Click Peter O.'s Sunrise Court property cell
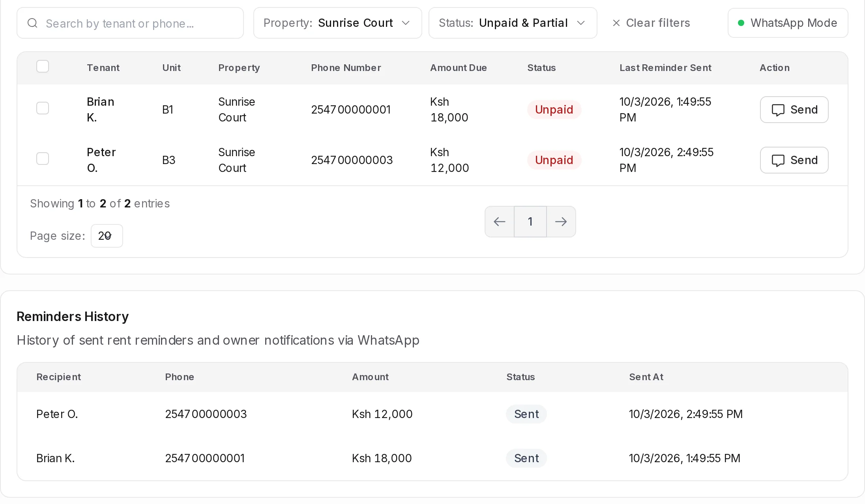Image resolution: width=865 pixels, height=504 pixels. [236, 160]
